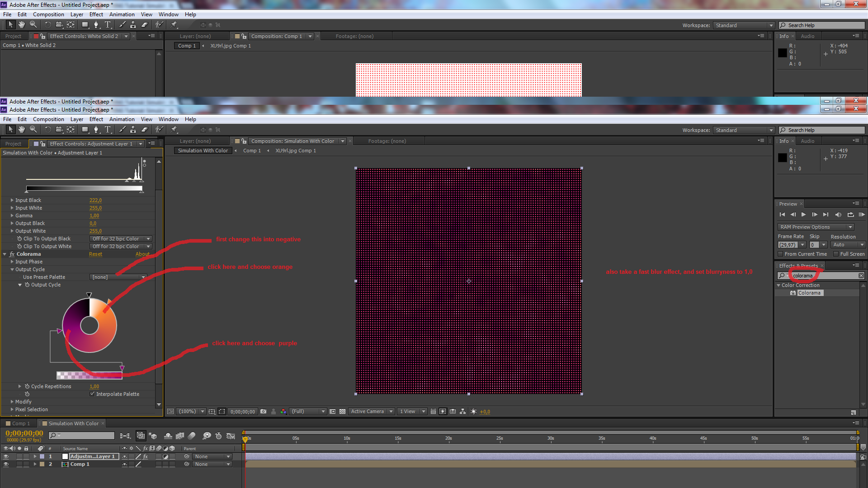Enable frame blending for timeline layers

pyautogui.click(x=180, y=436)
